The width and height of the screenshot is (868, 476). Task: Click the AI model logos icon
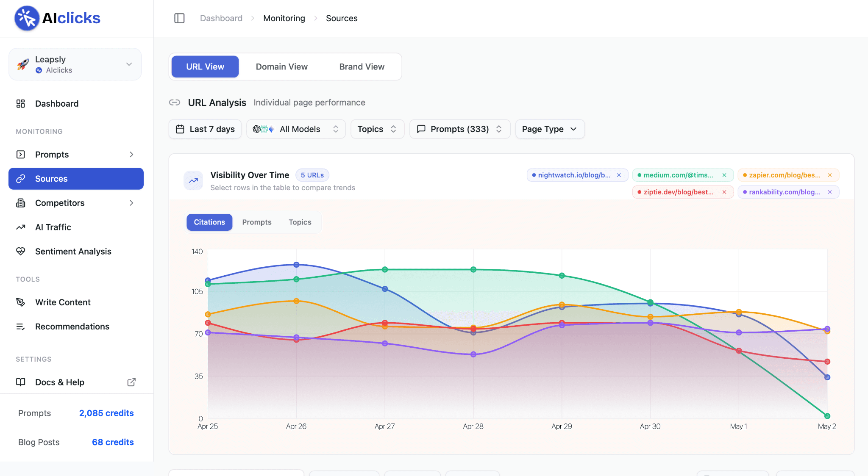pyautogui.click(x=263, y=129)
